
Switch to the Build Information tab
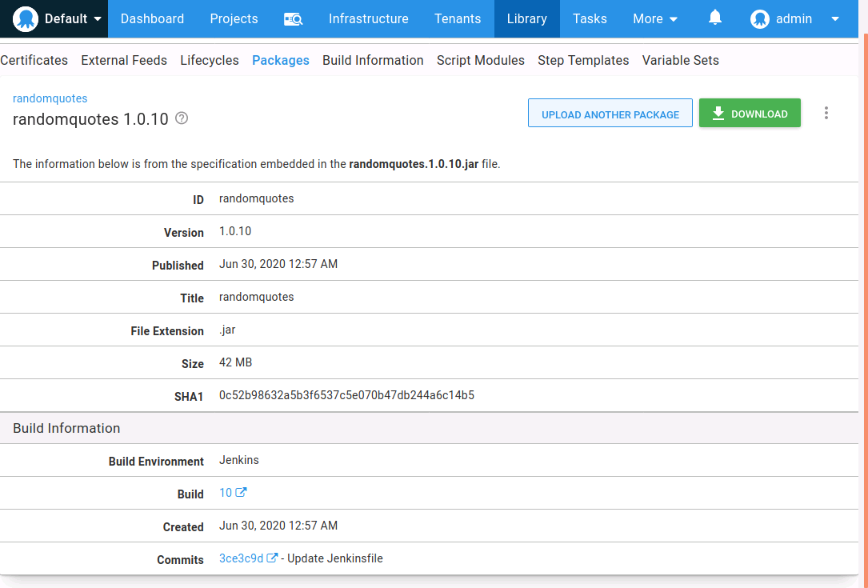click(x=373, y=60)
